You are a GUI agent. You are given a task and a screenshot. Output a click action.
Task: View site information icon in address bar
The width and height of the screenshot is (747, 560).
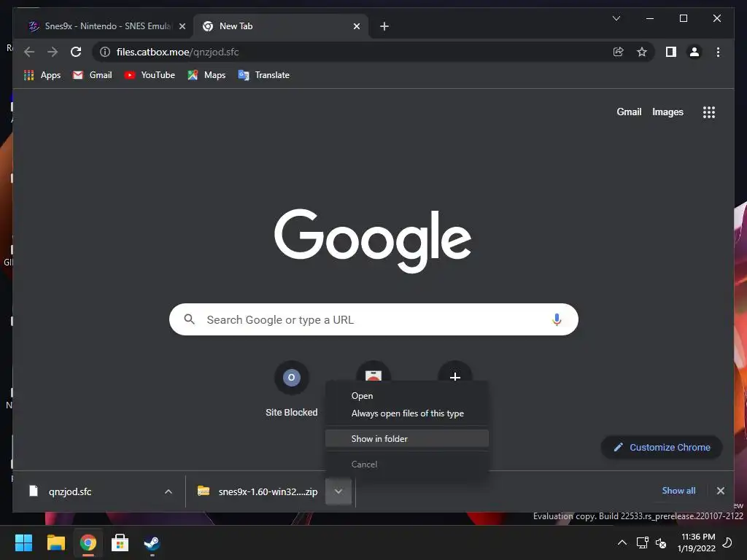(105, 52)
